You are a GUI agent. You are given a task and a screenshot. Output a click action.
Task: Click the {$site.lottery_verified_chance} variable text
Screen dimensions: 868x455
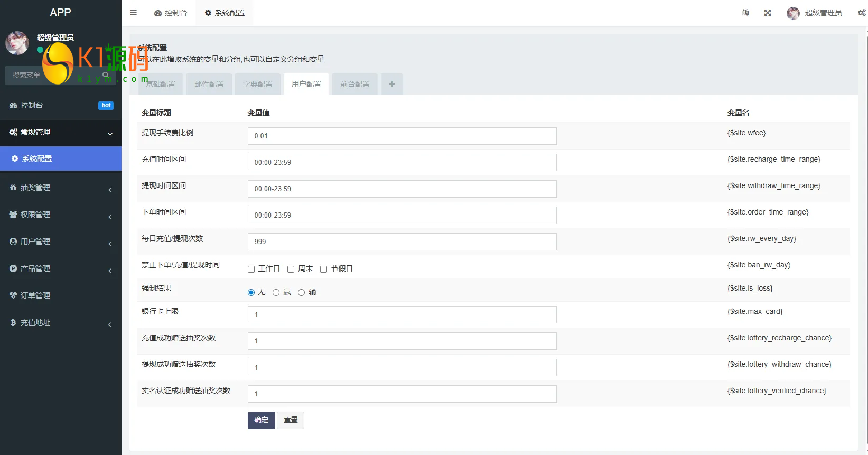point(777,391)
